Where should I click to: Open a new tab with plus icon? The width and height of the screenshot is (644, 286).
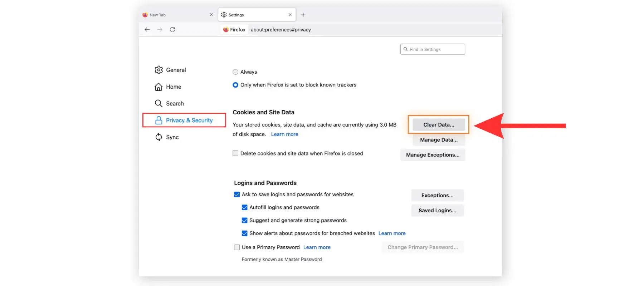click(x=303, y=15)
